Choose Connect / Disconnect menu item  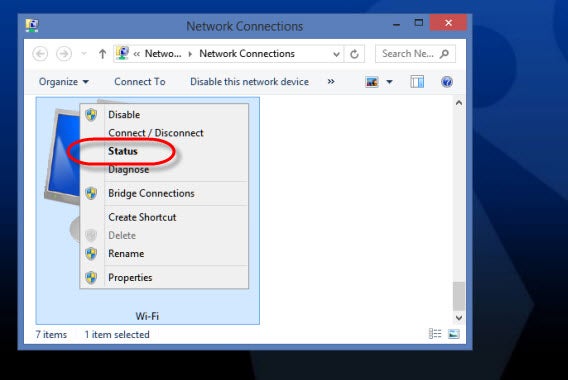coord(164,133)
